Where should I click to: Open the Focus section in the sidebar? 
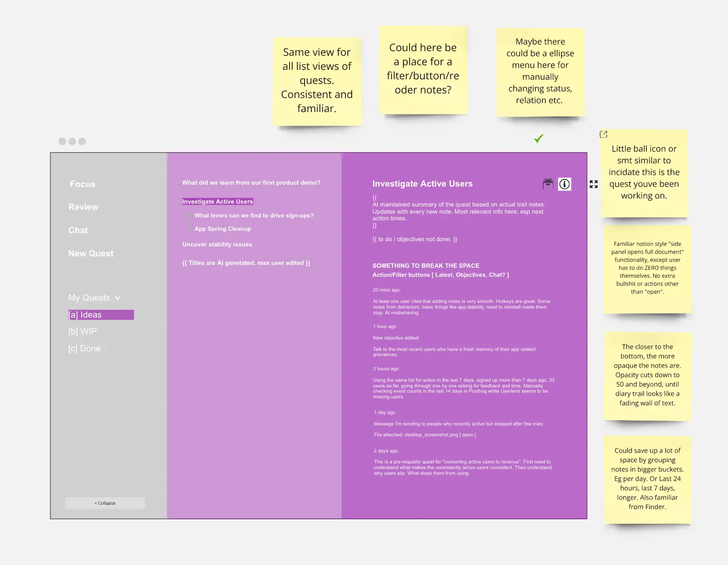pyautogui.click(x=83, y=184)
